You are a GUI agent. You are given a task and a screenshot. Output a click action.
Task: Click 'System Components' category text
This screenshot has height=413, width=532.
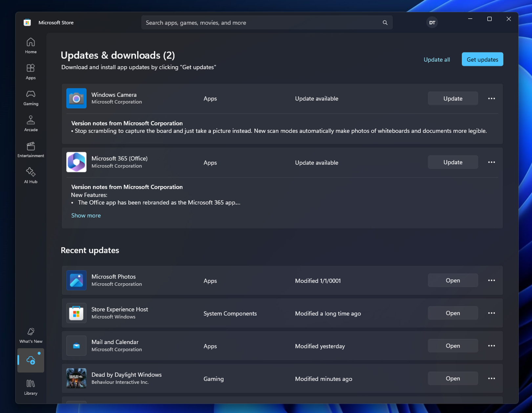[230, 314]
